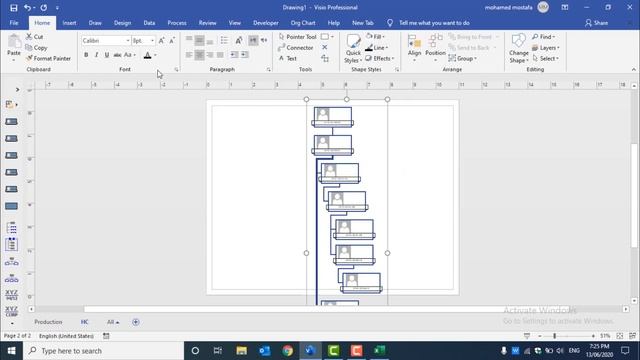Add a new page with plus icon
The width and height of the screenshot is (640, 360).
coord(136,322)
